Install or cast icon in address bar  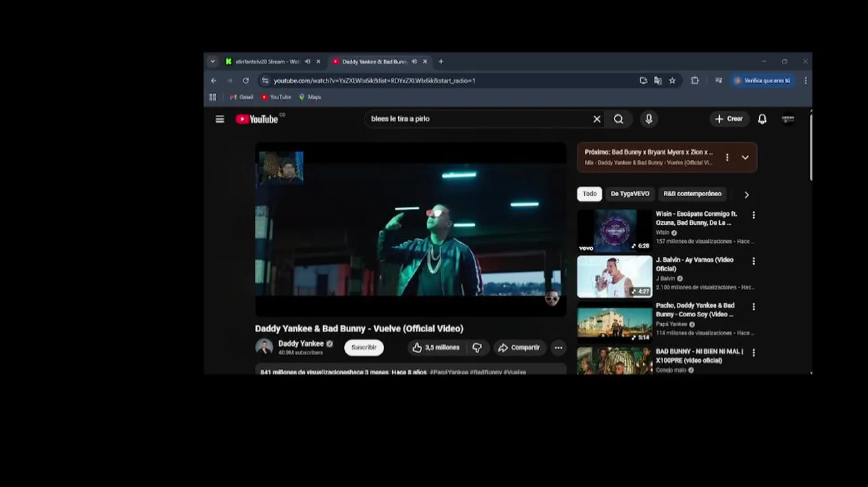point(643,80)
